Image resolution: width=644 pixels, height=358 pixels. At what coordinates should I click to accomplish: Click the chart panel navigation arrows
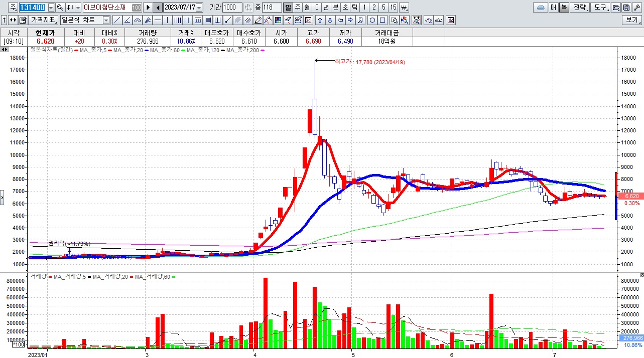tap(4, 49)
